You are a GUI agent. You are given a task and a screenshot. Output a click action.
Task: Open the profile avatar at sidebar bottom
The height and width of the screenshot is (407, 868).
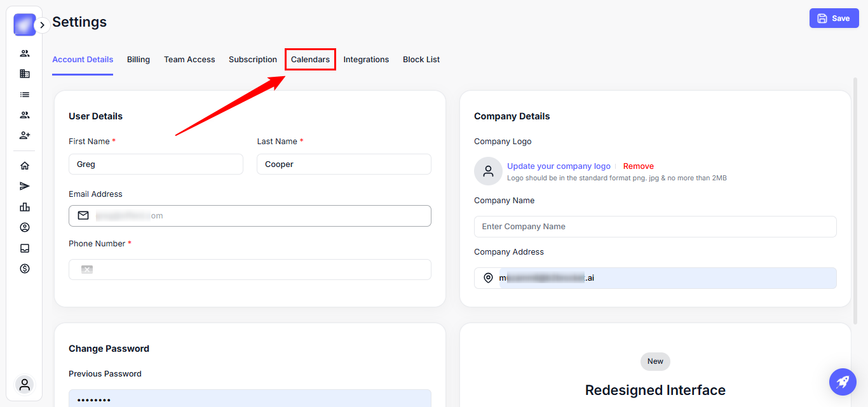25,384
